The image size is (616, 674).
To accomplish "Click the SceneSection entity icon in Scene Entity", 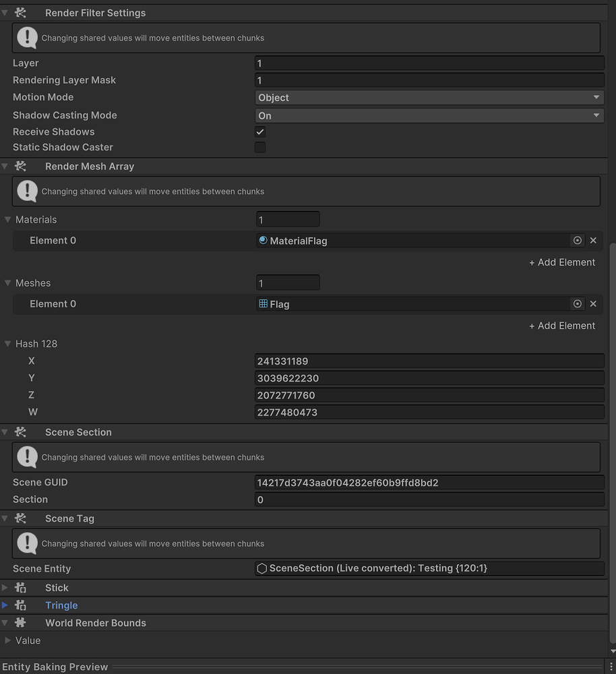I will point(261,568).
